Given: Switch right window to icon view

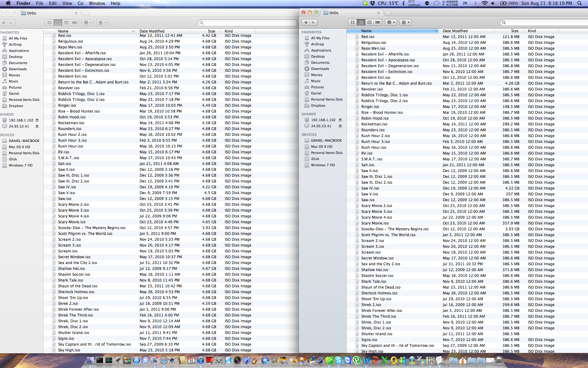Looking at the screenshot, I should [x=352, y=22].
